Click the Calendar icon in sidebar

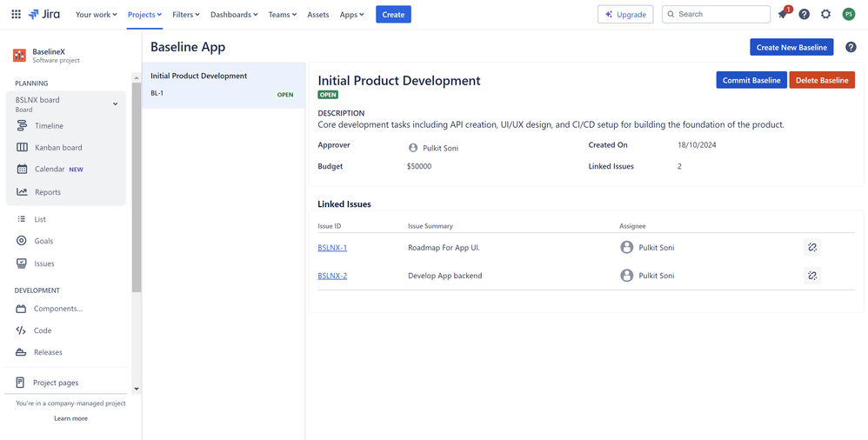coord(22,170)
